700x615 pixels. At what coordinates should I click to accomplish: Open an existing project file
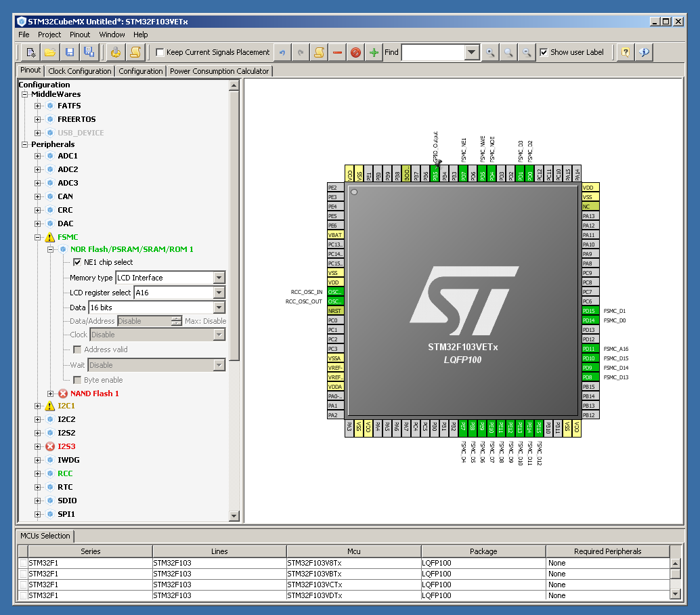51,52
